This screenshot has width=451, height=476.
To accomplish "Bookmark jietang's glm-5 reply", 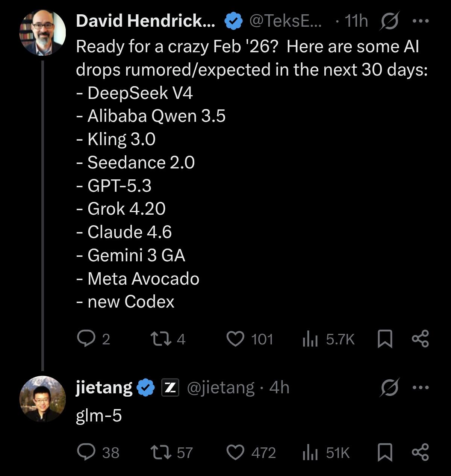I will 384,452.
